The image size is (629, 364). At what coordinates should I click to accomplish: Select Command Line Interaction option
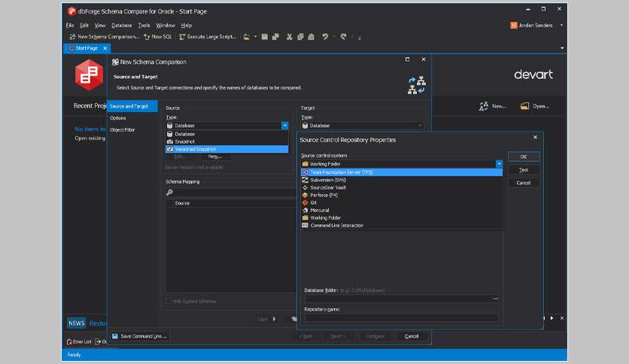402,226
